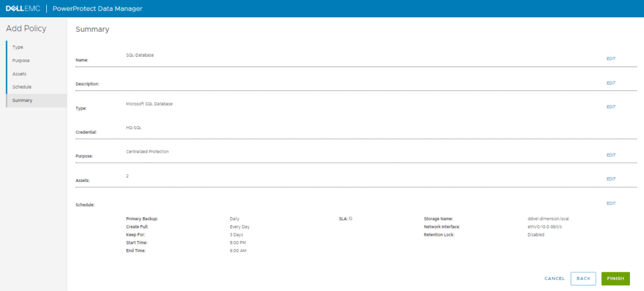Click the Credential field label
Image resolution: width=644 pixels, height=291 pixels.
86,132
